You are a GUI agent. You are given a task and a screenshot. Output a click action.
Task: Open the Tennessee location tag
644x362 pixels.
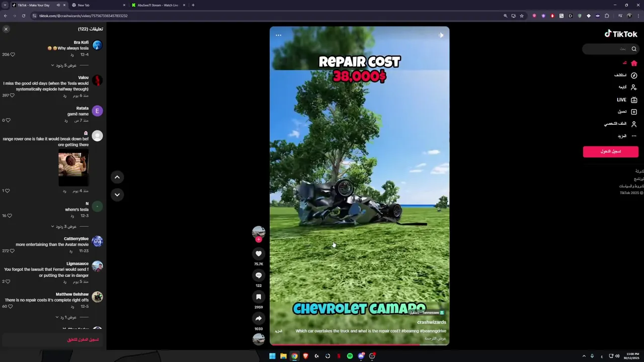point(427,313)
